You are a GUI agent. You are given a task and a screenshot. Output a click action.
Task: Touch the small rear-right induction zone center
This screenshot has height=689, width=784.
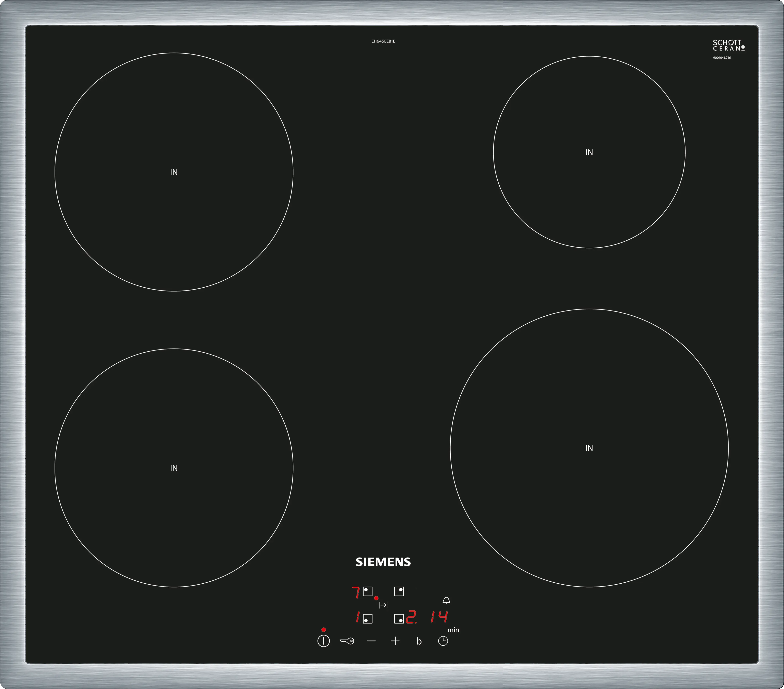[589, 152]
